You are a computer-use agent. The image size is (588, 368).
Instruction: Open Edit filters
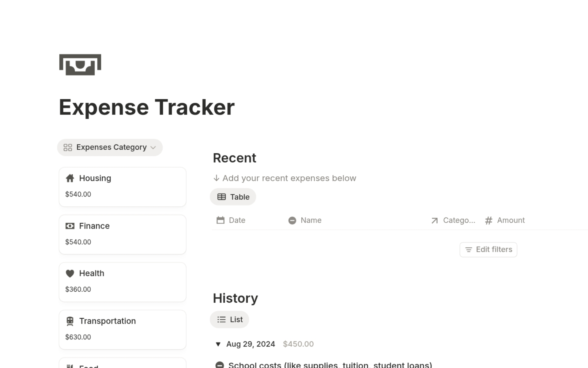[488, 249]
